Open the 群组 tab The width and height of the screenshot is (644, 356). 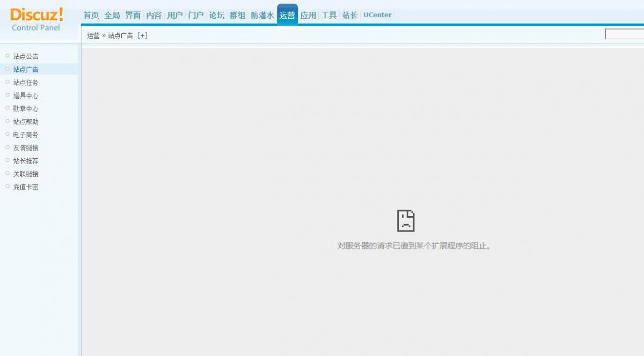click(x=237, y=15)
